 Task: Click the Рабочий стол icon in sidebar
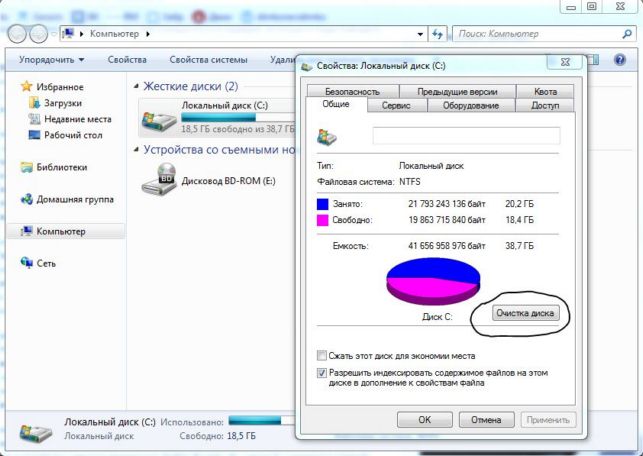point(34,135)
